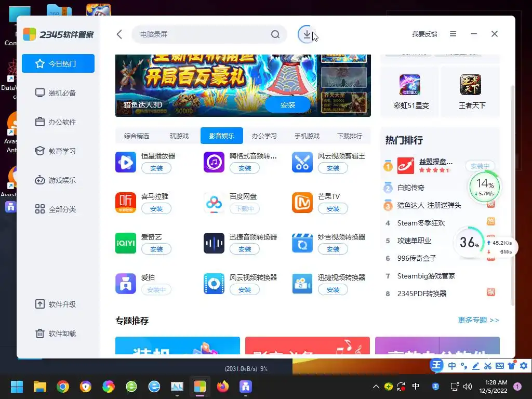The width and height of the screenshot is (532, 399).
Task: Click the 喜马拉雅 app icon
Action: (126, 203)
